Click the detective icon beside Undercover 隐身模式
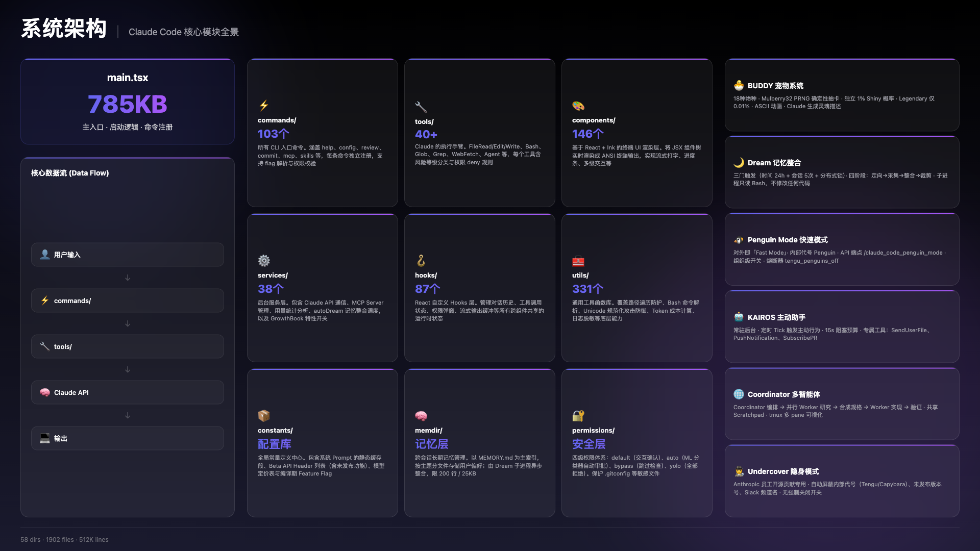 [739, 471]
